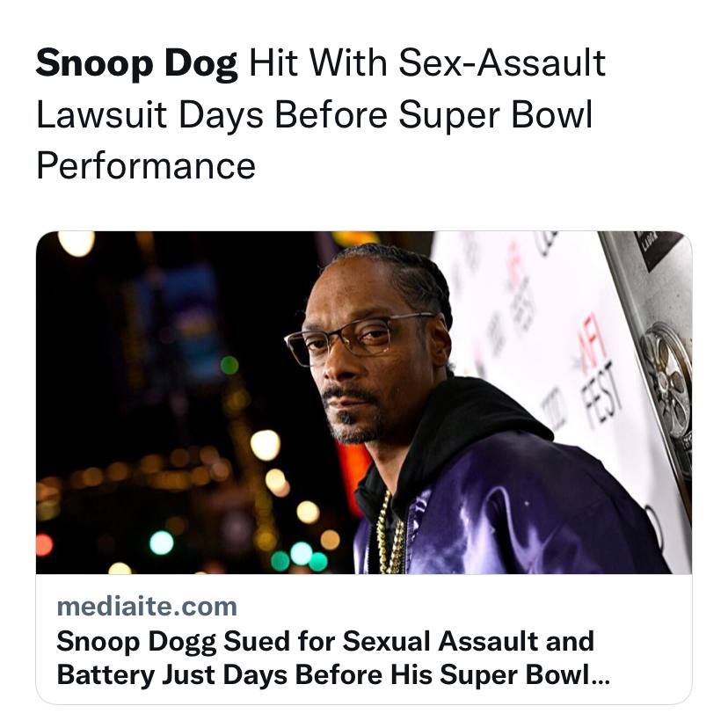Click the teal bokeh light near the photo's bottom
This screenshot has width=728, height=728.
coord(162,542)
